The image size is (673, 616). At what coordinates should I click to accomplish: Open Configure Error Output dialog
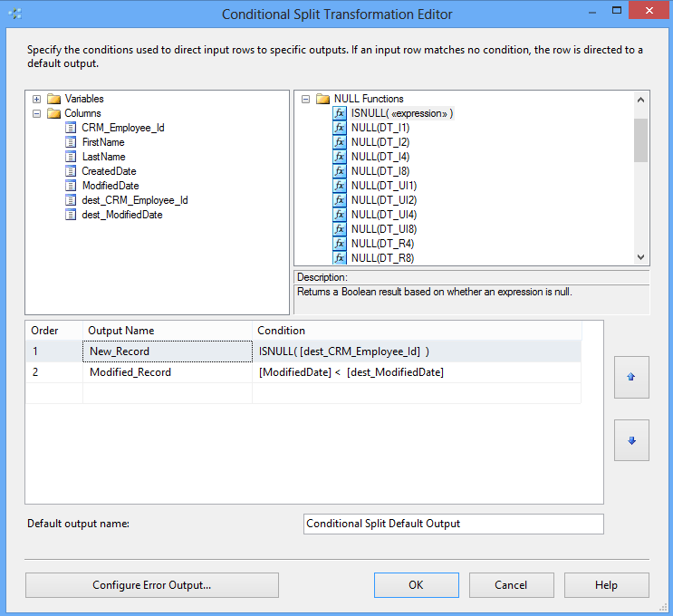(152, 585)
